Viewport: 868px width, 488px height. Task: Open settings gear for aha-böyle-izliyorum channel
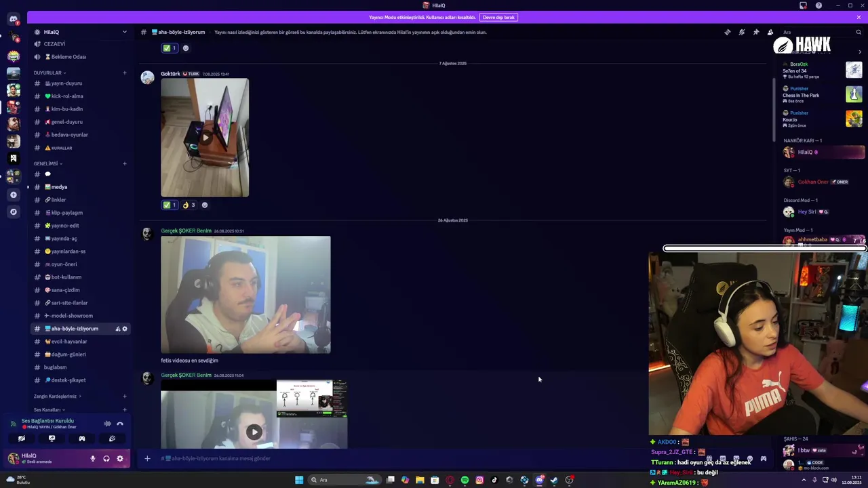pos(125,329)
